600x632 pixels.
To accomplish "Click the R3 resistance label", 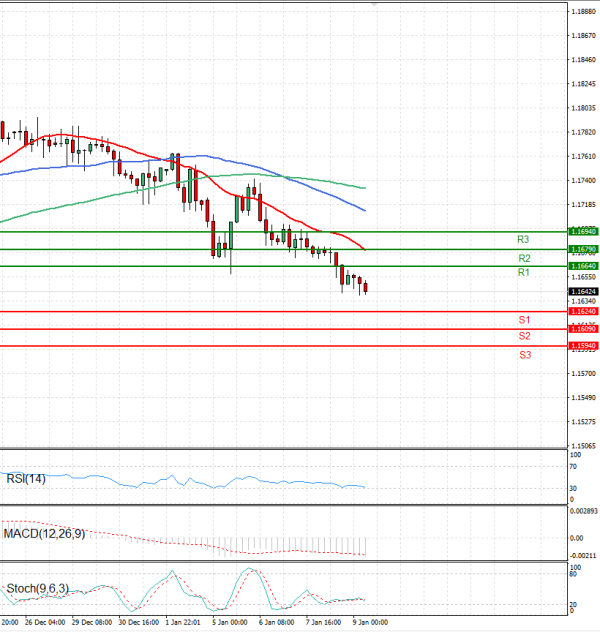I will coord(523,240).
